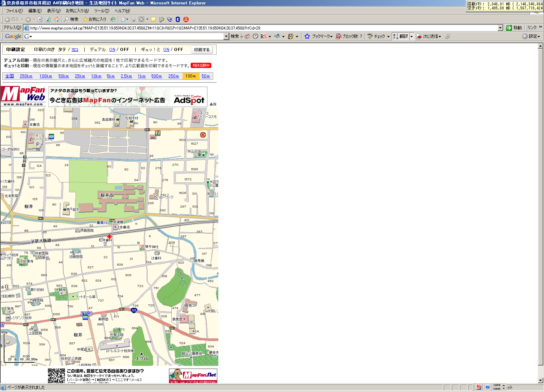The height and width of the screenshot is (392, 544).
Task: Stop page loading with the red X icon
Action: pyautogui.click(x=40, y=19)
